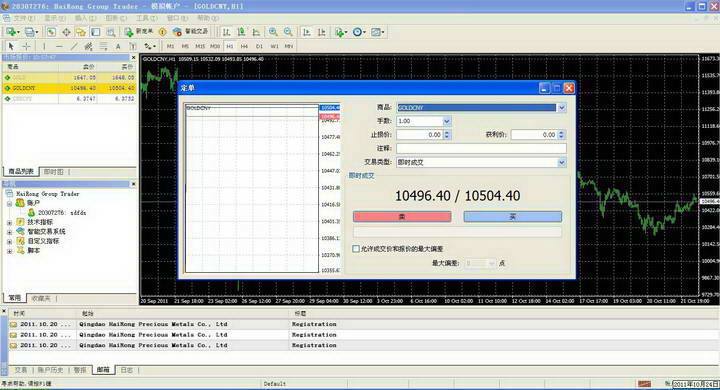Switch to 收藏夹 favorites tab in Navigator
Viewport: 720px width, 390px height.
pos(41,298)
